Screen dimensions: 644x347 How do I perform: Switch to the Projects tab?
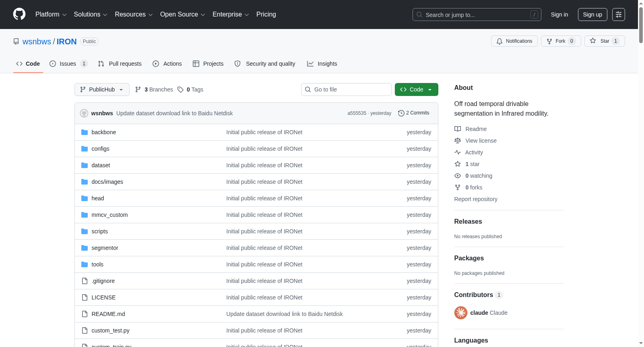208,64
